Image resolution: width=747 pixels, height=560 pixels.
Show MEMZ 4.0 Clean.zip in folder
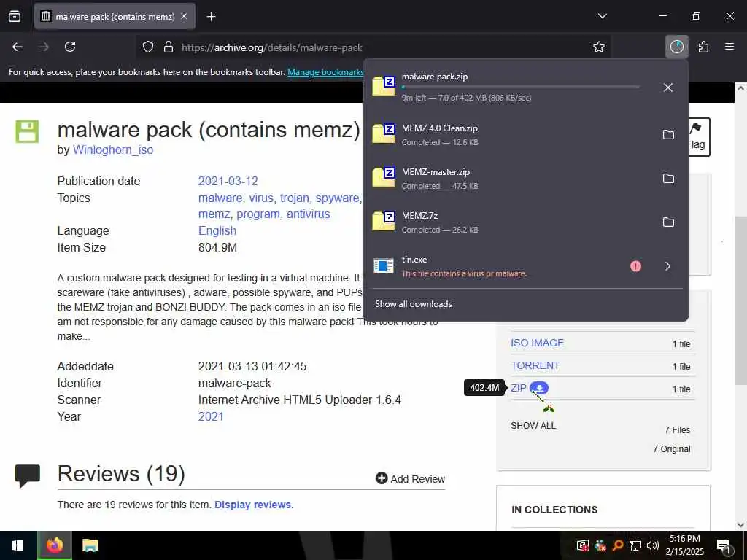[x=668, y=135]
